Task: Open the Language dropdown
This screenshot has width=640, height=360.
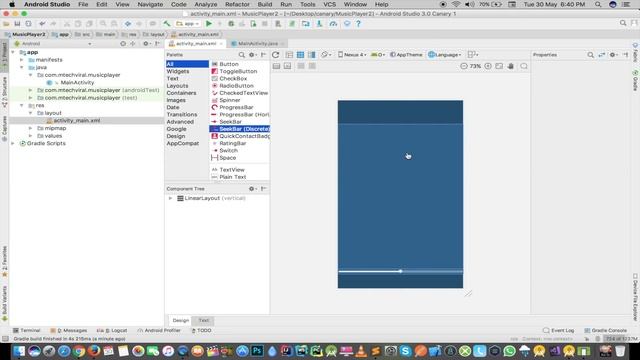Action: point(445,55)
